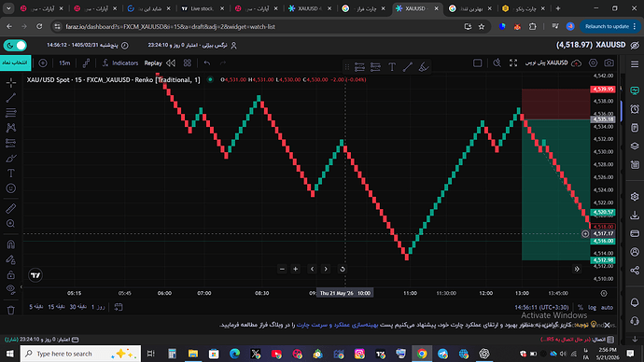
Task: Toggle percent scale mode
Action: click(580, 307)
